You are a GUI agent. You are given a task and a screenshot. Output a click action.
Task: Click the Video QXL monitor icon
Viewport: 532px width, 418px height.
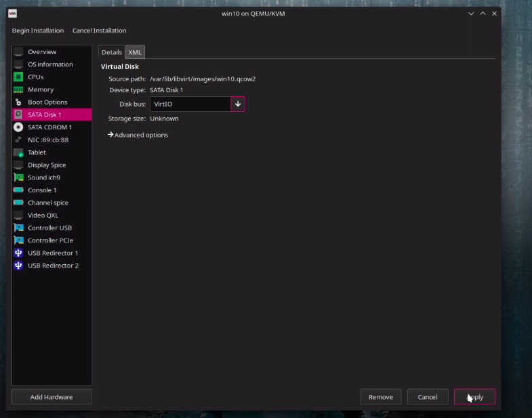[18, 215]
